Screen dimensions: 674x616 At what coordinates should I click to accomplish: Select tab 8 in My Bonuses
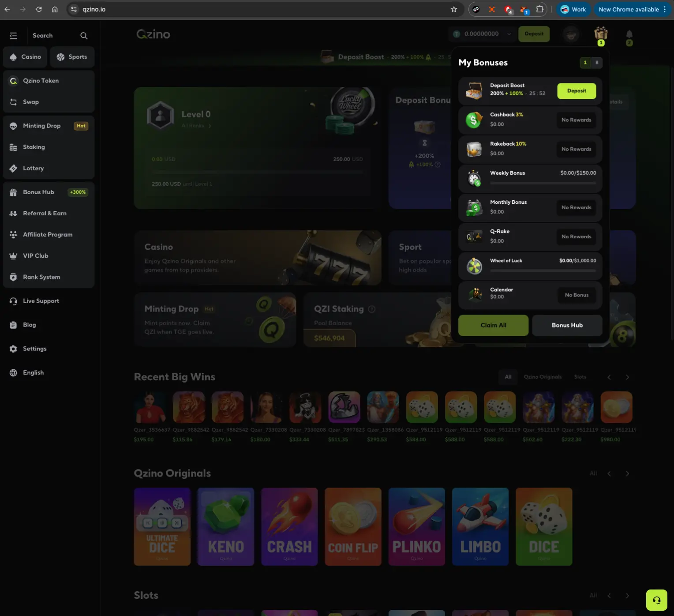click(x=597, y=63)
